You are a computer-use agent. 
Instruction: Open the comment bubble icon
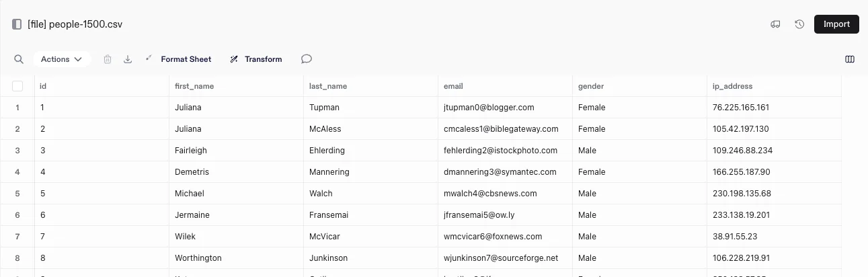pos(307,59)
